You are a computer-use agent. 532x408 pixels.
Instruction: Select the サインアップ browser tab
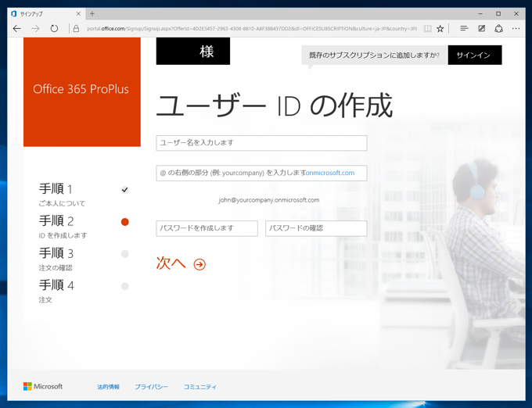pos(46,14)
